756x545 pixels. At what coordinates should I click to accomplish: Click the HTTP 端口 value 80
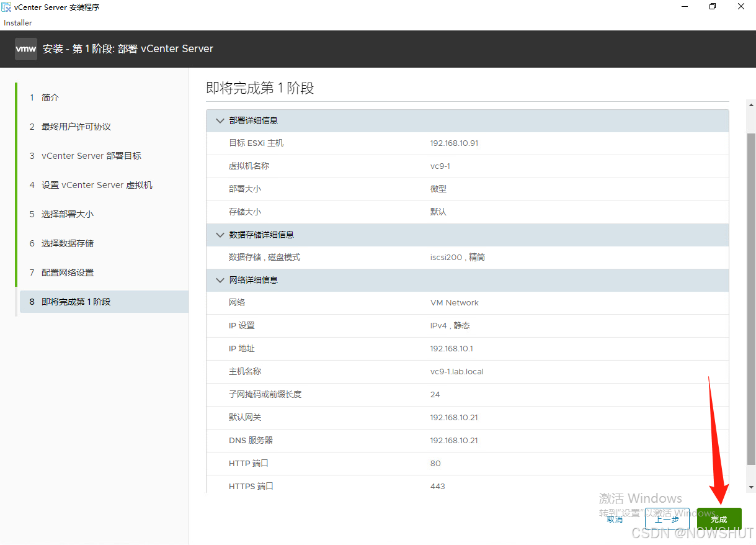[x=435, y=464]
